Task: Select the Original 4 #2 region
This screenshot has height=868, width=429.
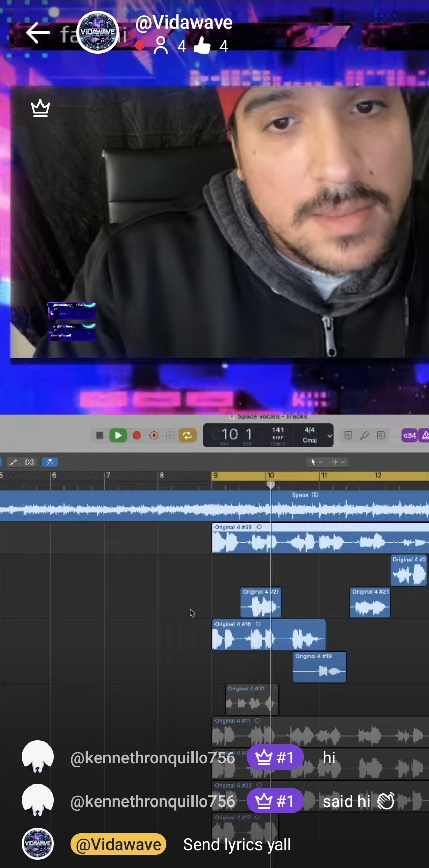Action: tap(409, 570)
